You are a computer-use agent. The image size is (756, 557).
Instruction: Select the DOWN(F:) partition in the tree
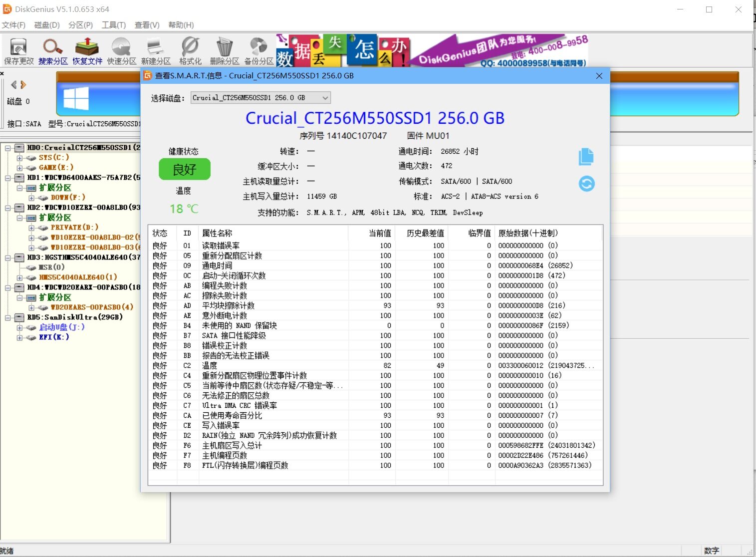[x=68, y=198]
